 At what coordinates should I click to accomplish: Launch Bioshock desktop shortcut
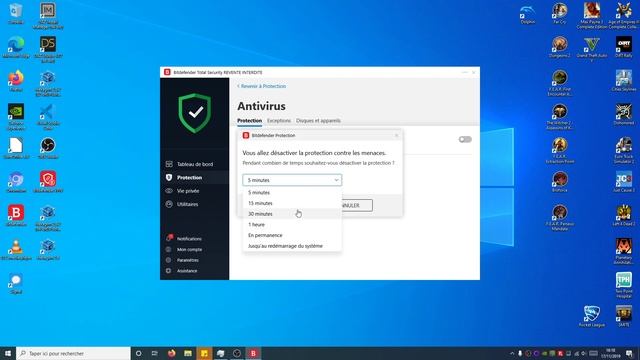coord(560,182)
